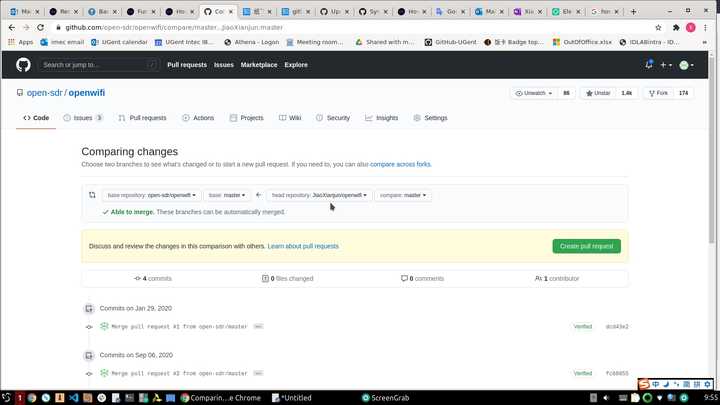Open the notifications bell

point(648,65)
